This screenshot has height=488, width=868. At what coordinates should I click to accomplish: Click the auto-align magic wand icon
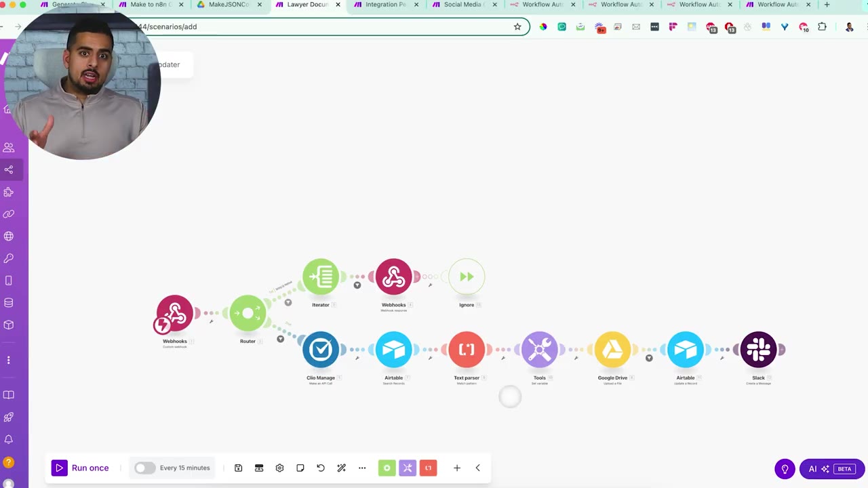tap(342, 468)
